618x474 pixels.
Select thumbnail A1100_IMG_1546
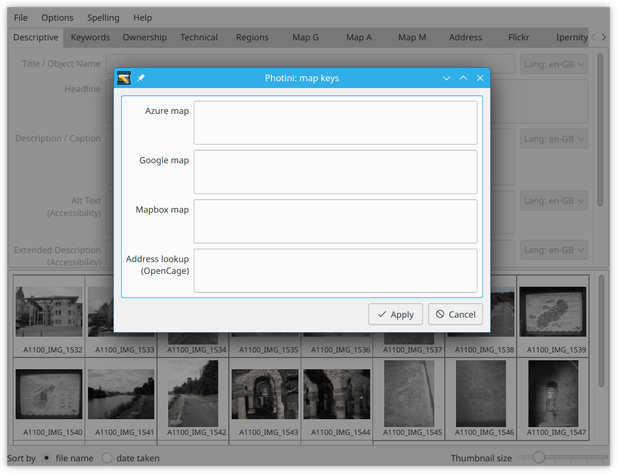pos(481,398)
